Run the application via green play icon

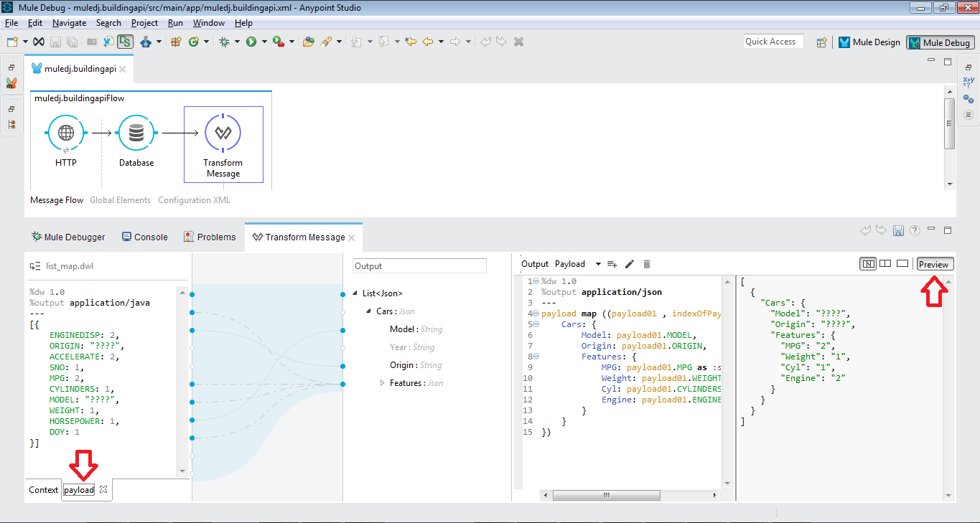coord(251,41)
